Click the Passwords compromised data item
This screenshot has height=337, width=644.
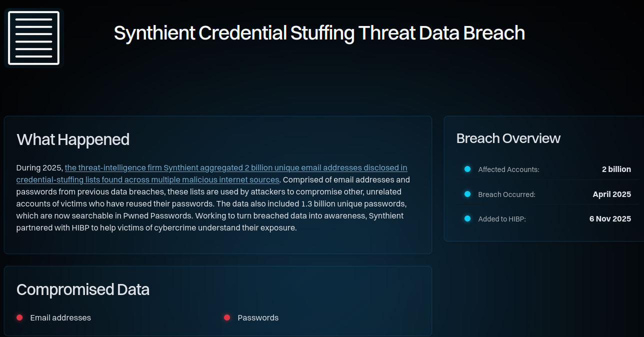pyautogui.click(x=258, y=318)
